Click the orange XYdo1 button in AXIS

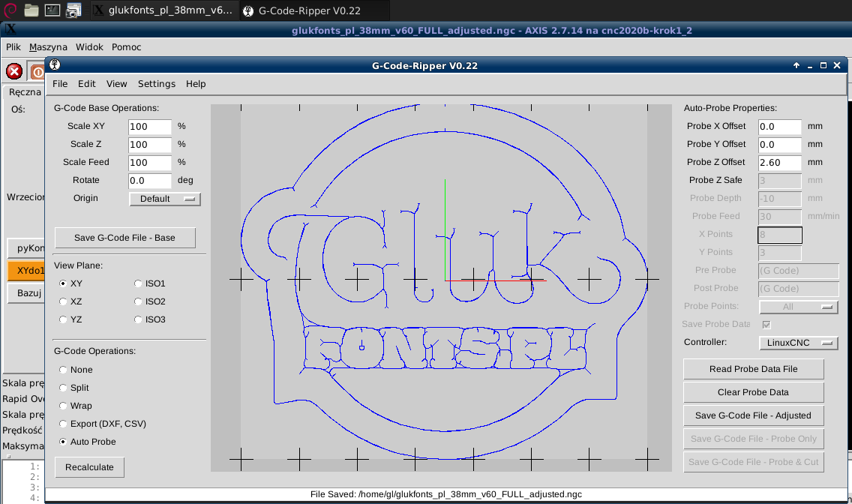26,271
